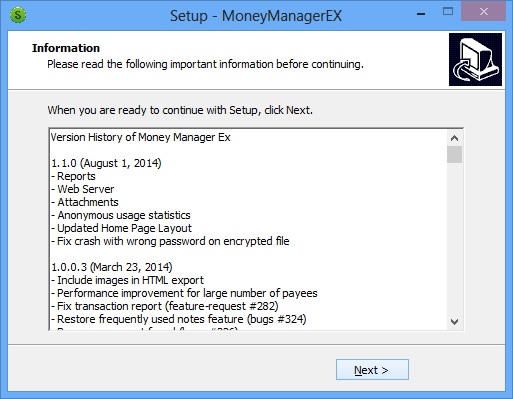Click the 'Setup - MoneyManagerEX' window title text
Screen dimensions: 513x399
pyautogui.click(x=256, y=16)
